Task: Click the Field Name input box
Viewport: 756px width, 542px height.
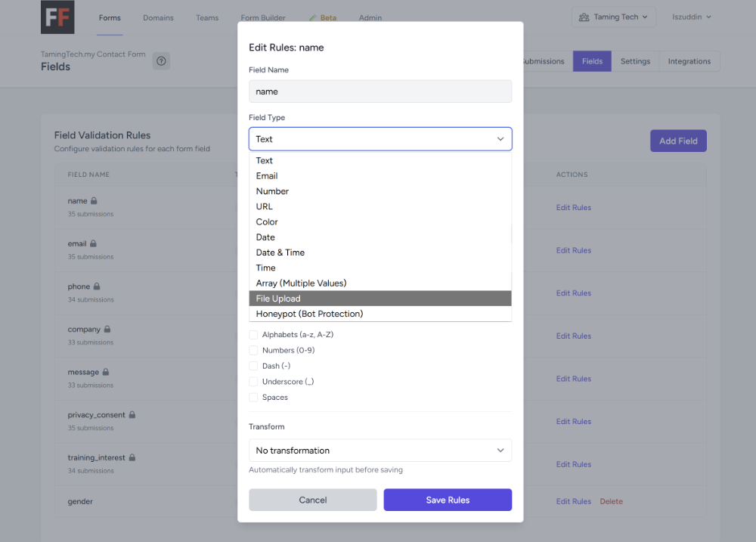Action: (380, 91)
